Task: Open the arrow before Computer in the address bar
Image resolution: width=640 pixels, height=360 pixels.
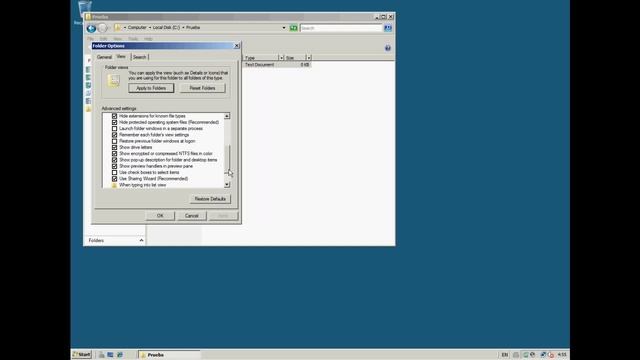Action: [x=125, y=27]
